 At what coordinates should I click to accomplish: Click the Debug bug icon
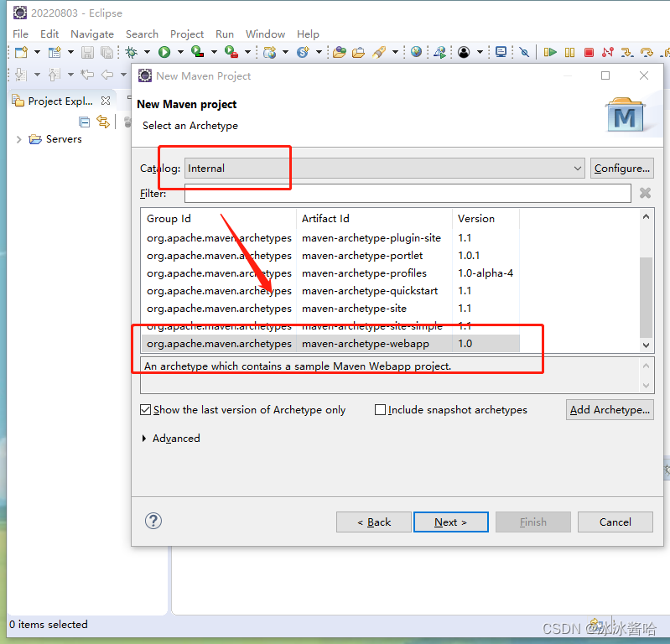click(132, 52)
